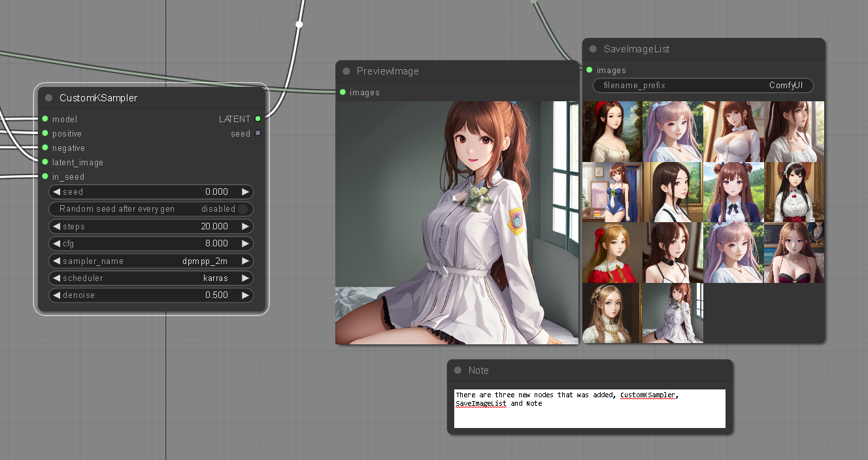Open the sampler_name dpmpp_2m selector
This screenshot has width=868, height=460.
click(x=151, y=261)
